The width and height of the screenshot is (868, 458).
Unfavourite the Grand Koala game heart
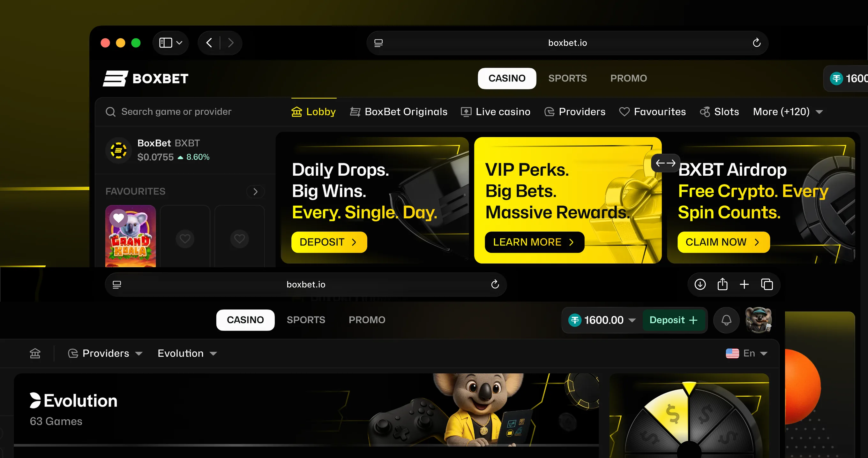pos(118,218)
